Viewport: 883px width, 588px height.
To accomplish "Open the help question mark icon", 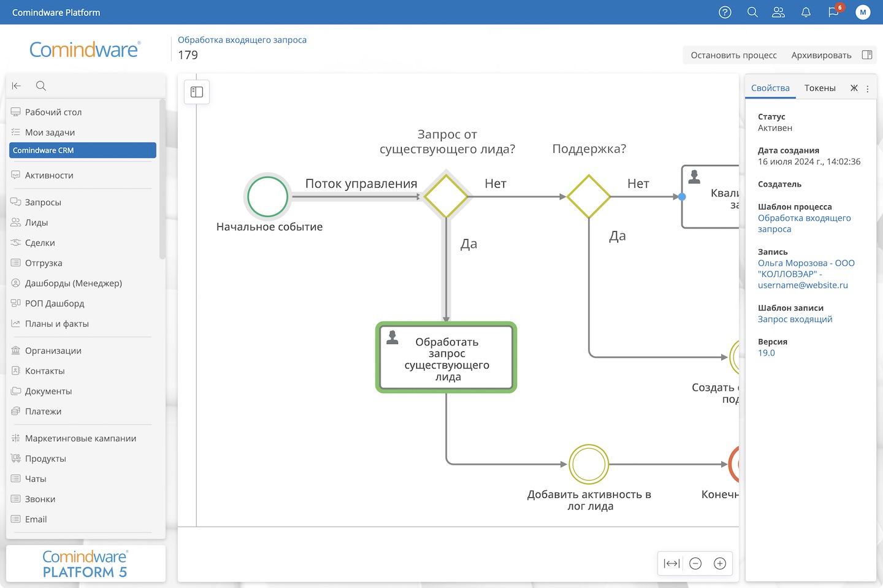I will click(x=725, y=12).
